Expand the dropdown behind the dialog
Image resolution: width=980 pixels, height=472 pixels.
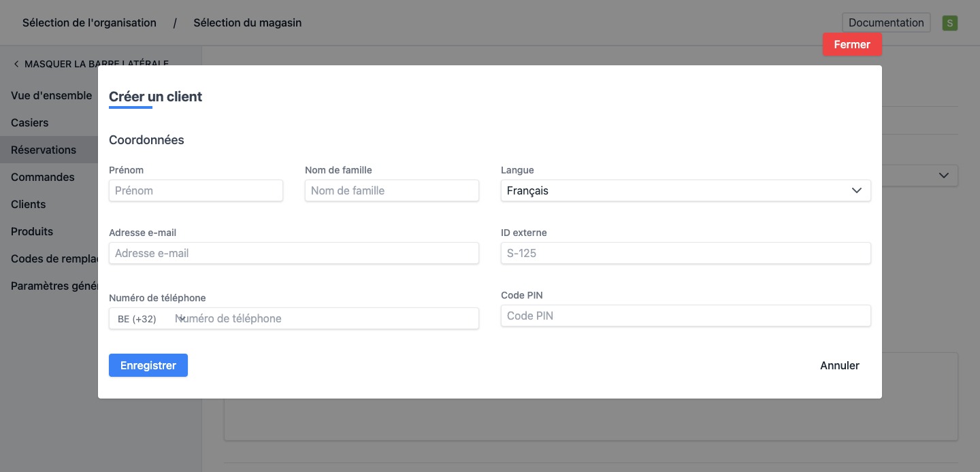(x=943, y=175)
